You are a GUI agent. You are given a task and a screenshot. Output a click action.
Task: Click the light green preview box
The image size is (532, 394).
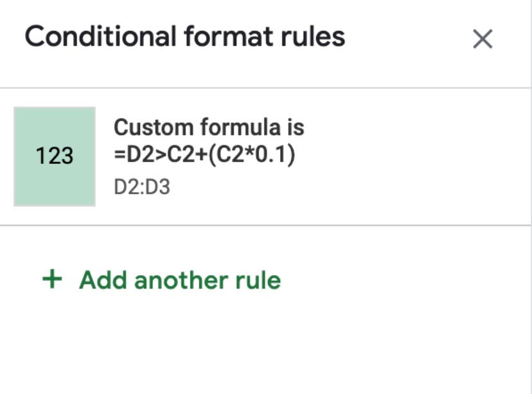tap(54, 156)
